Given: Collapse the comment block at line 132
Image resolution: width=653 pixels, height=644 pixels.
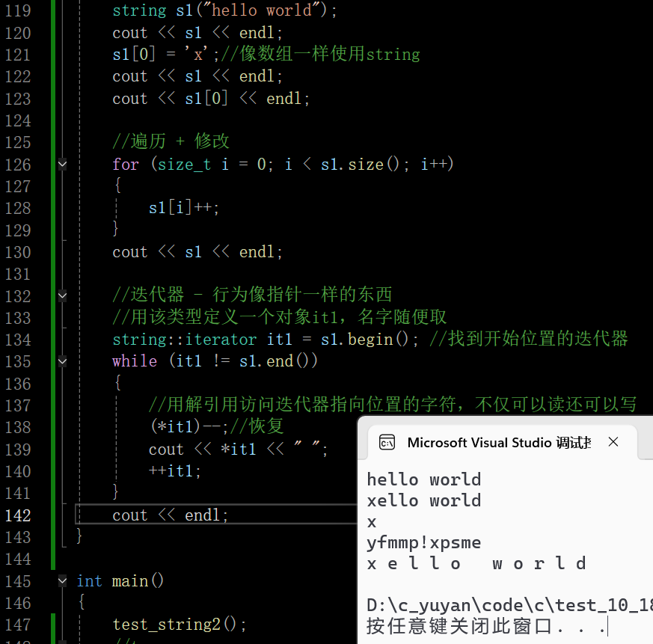Looking at the screenshot, I should click(x=63, y=296).
